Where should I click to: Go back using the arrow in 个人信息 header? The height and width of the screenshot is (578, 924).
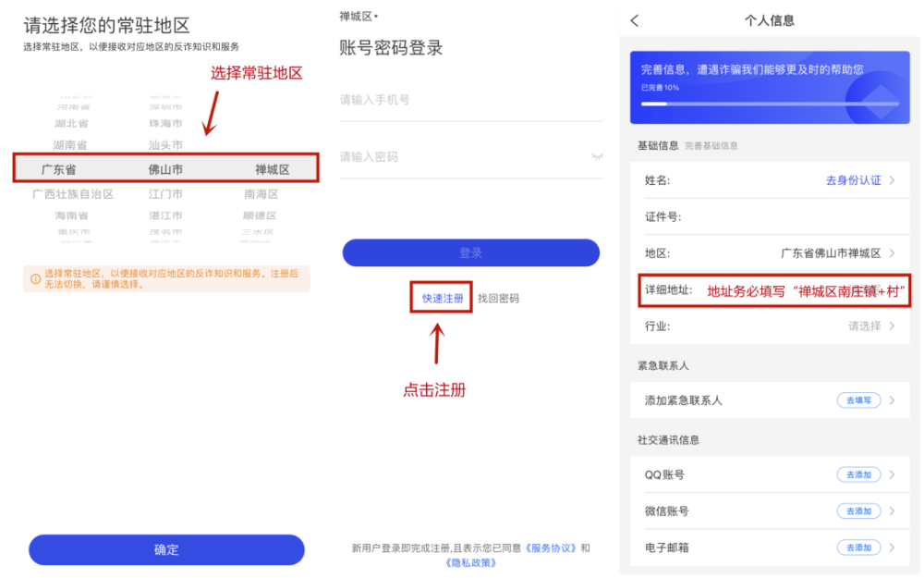[x=634, y=20]
